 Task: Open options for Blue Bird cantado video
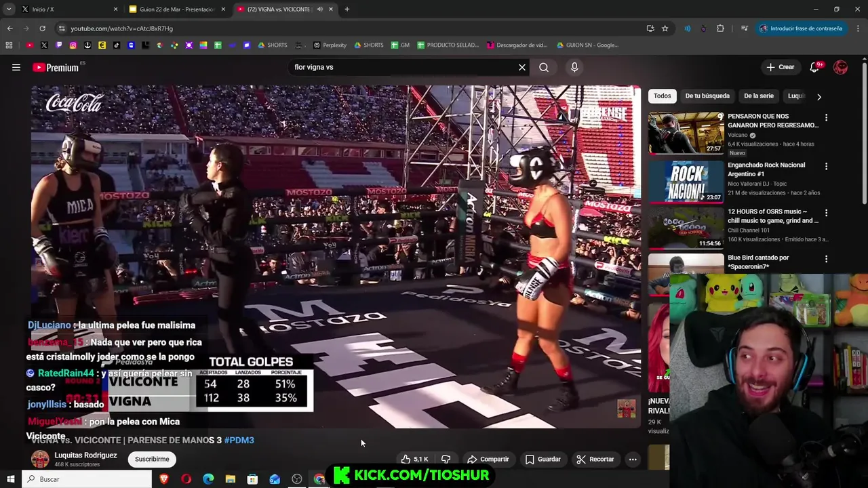[x=826, y=259]
